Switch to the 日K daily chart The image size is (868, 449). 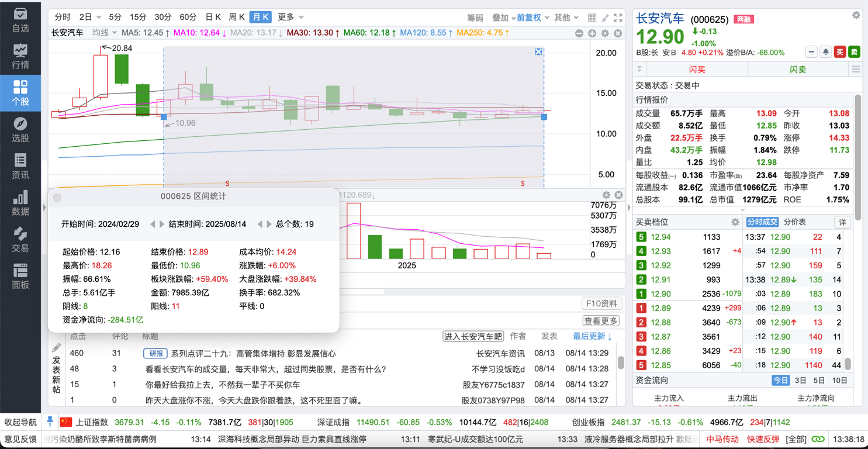coord(213,17)
